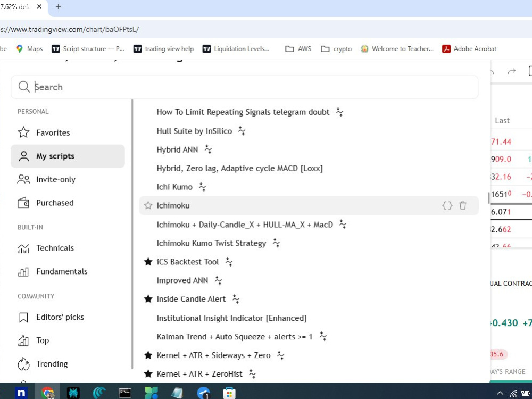Viewport: 532px width, 399px height.
Task: Add Kernel + ATR + ZeroHist script
Action: pyautogui.click(x=199, y=374)
